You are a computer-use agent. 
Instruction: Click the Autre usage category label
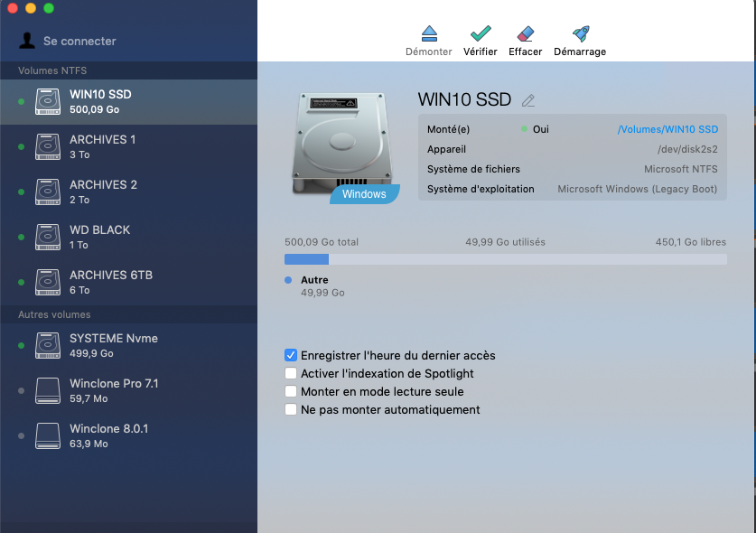pos(314,280)
